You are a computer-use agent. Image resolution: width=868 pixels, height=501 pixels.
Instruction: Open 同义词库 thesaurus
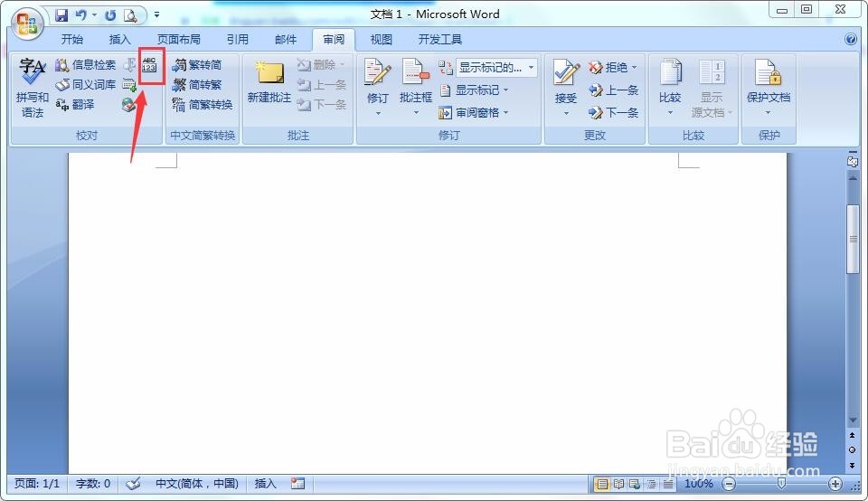pos(86,85)
